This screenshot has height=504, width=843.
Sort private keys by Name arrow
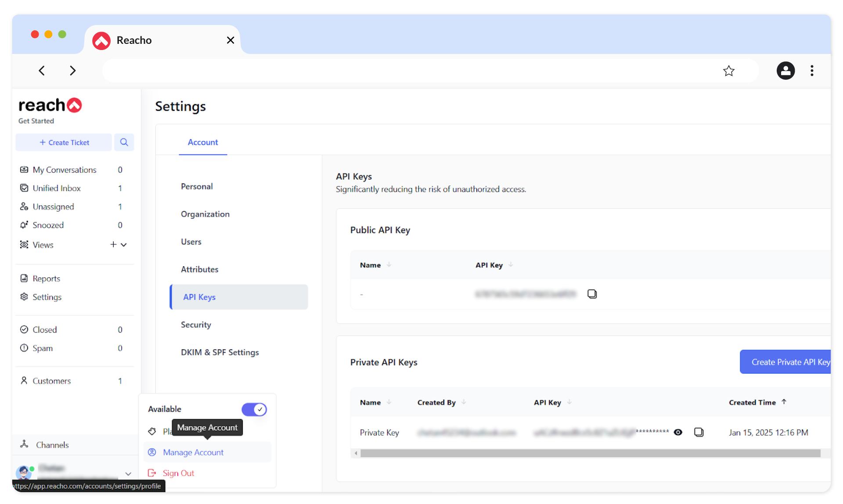[389, 402]
